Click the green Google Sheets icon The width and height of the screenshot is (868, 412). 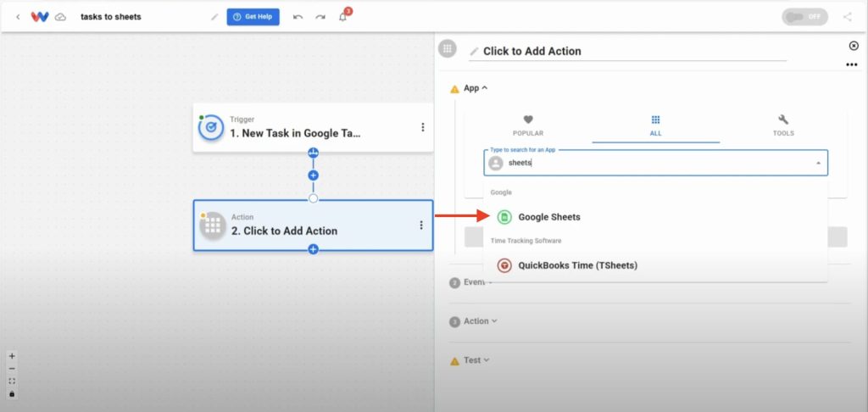coord(504,217)
